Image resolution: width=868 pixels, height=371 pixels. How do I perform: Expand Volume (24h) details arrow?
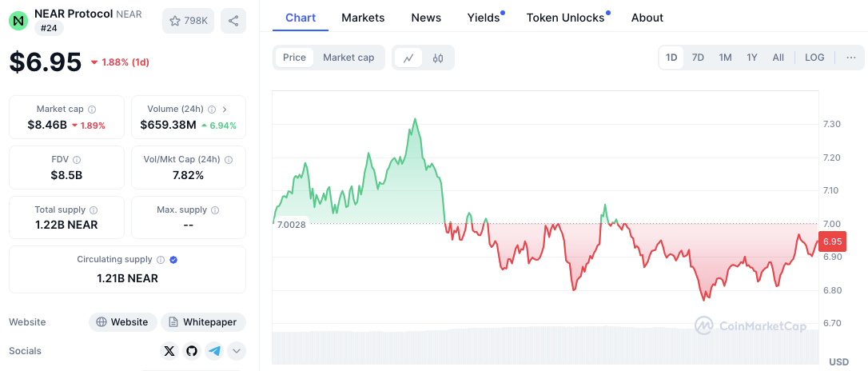pyautogui.click(x=225, y=109)
